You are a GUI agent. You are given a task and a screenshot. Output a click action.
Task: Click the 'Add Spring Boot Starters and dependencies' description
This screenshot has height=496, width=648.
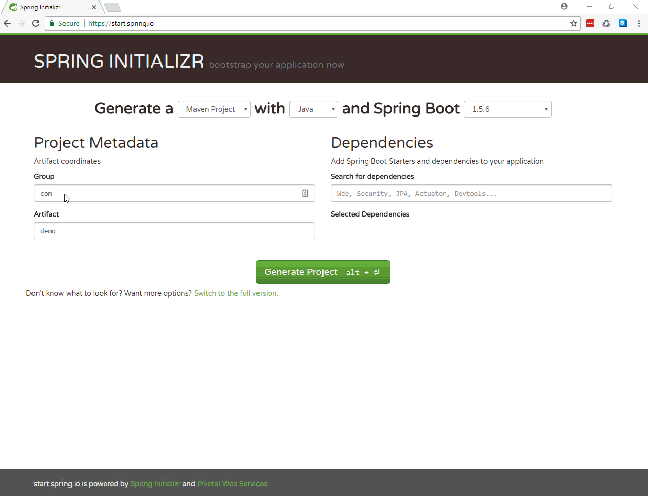(x=437, y=161)
